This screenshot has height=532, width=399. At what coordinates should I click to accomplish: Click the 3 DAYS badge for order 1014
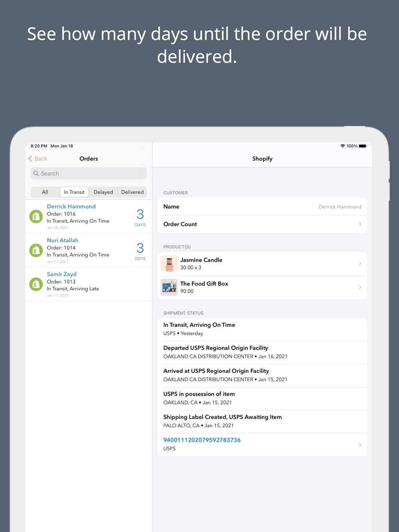140,252
